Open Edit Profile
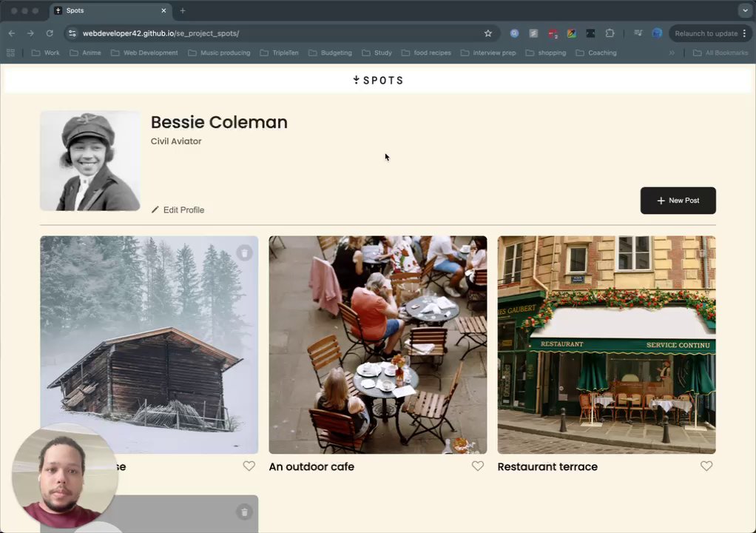Viewport: 756px width, 533px height. 178,209
